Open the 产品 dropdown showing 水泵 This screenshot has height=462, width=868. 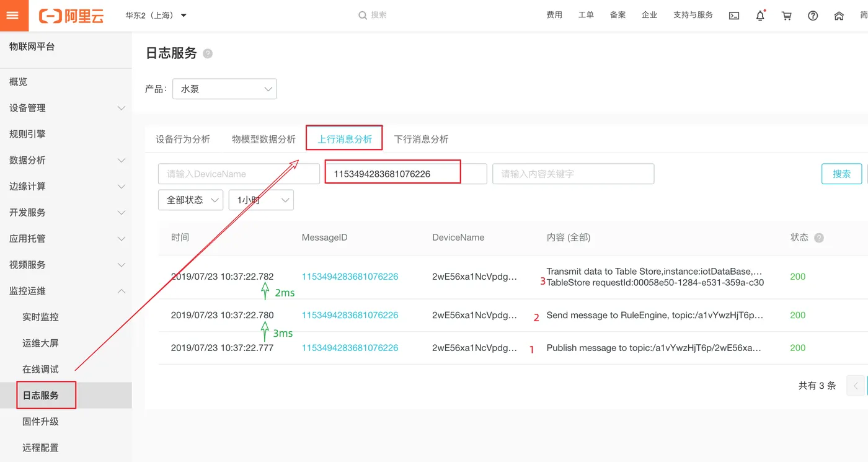pyautogui.click(x=224, y=89)
